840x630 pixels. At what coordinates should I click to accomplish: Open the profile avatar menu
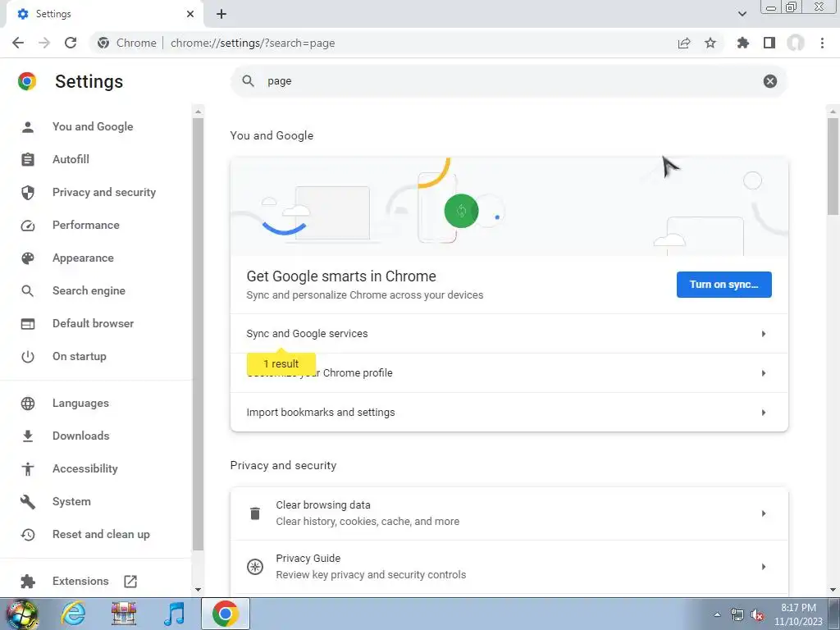[796, 43]
